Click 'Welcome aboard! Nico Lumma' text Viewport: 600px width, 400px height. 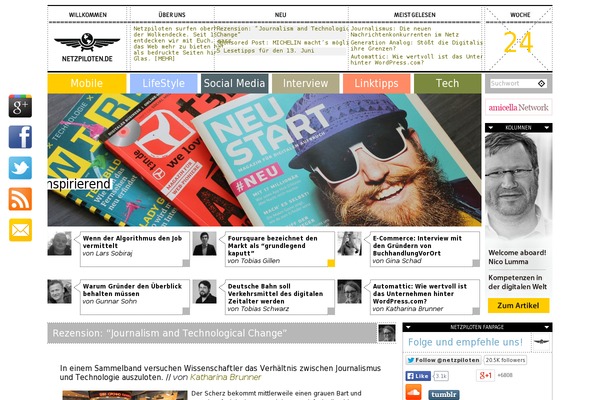coord(517,257)
